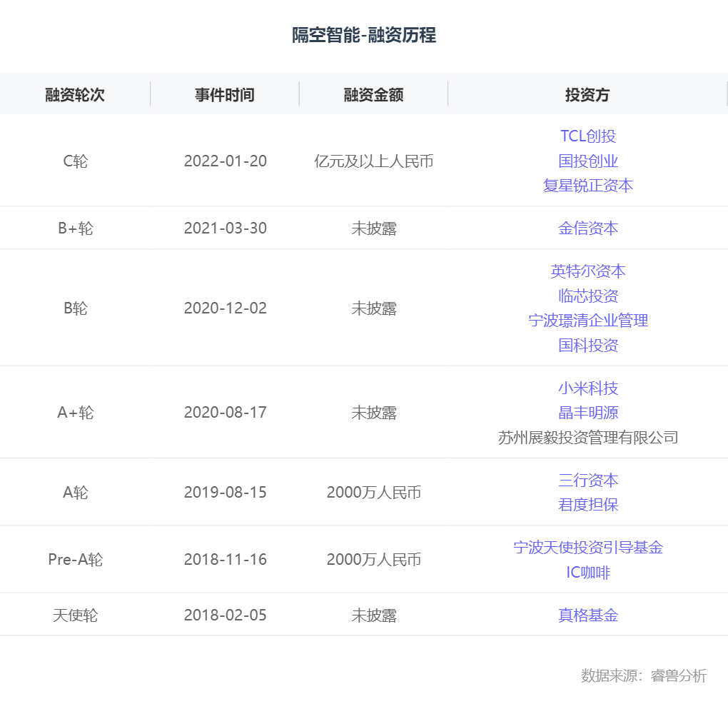Image resolution: width=728 pixels, height=714 pixels.
Task: Select the B轮 round cell
Action: coord(75,308)
